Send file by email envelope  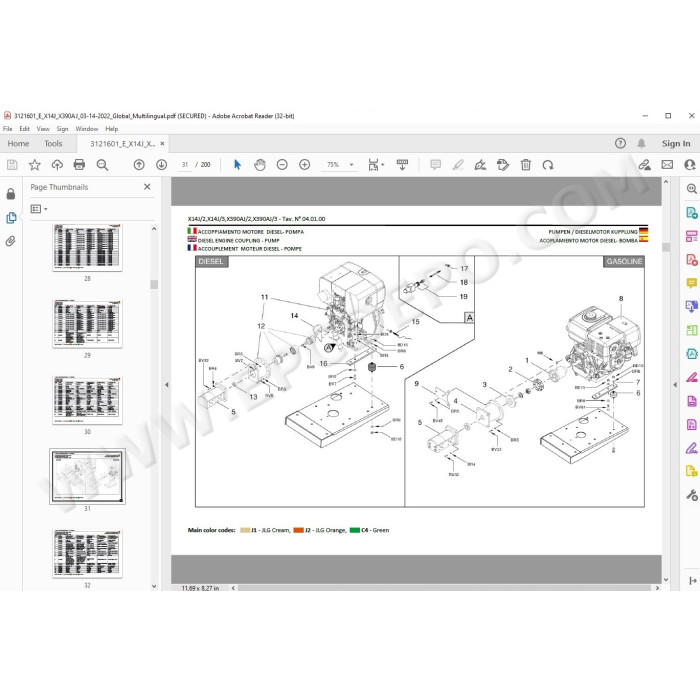[x=667, y=165]
